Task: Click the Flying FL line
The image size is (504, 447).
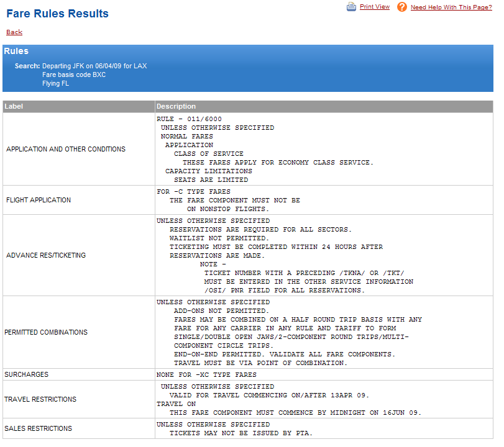Action: (x=55, y=83)
